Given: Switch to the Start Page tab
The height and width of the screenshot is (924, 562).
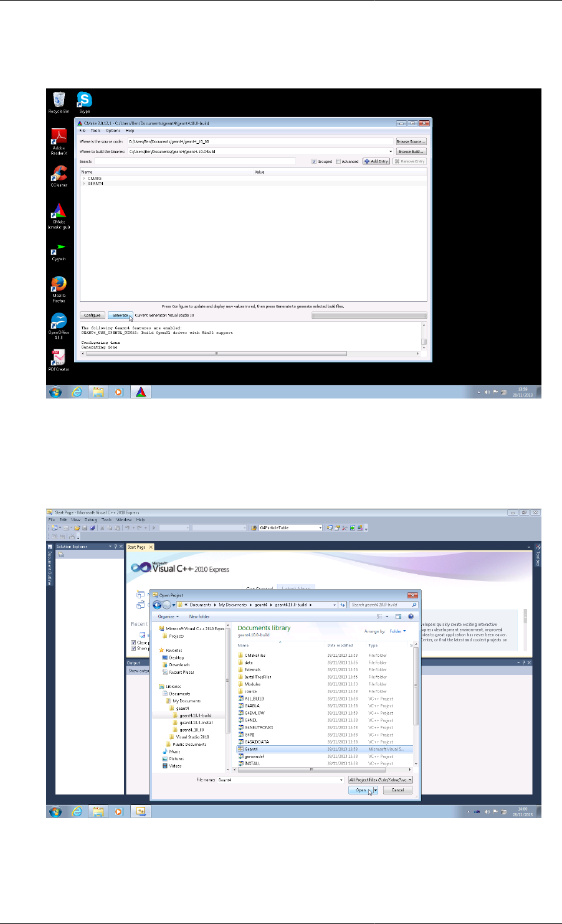Looking at the screenshot, I should pyautogui.click(x=136, y=547).
